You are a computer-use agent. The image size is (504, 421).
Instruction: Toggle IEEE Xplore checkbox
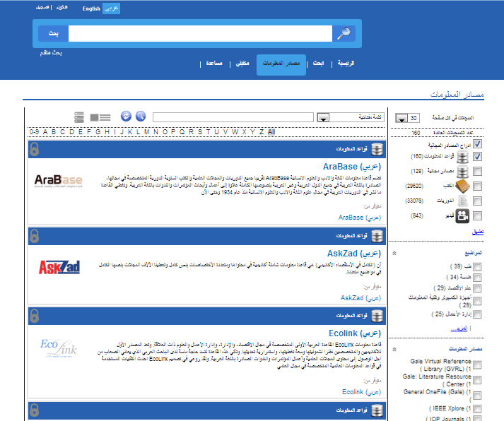click(477, 409)
